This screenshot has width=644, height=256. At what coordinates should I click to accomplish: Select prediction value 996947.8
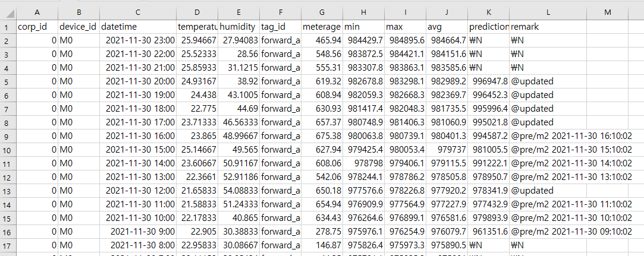coord(489,81)
